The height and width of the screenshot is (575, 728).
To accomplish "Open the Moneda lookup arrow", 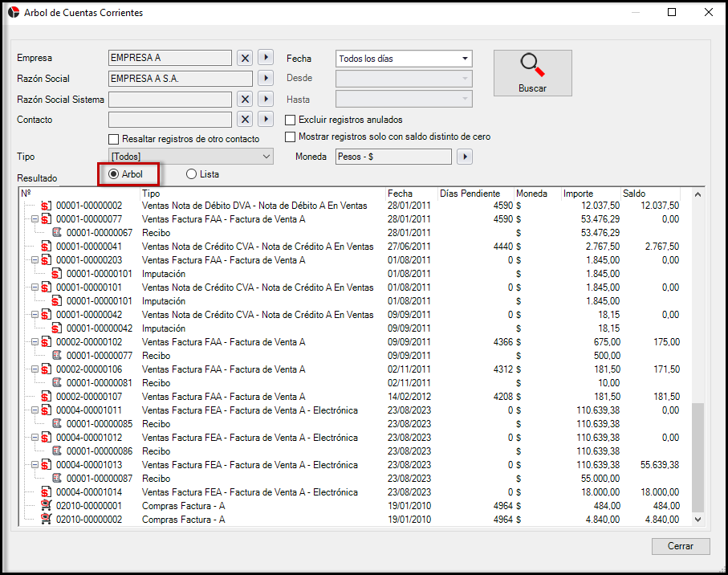I will coord(465,157).
